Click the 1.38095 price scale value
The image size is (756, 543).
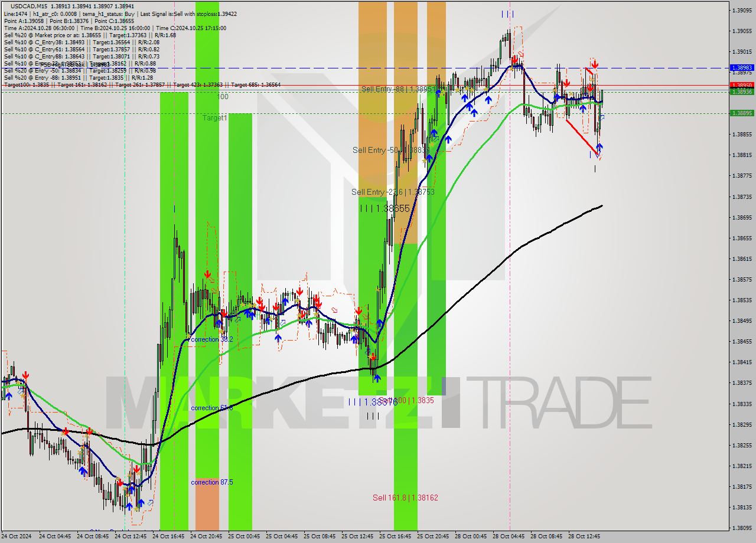point(742,528)
